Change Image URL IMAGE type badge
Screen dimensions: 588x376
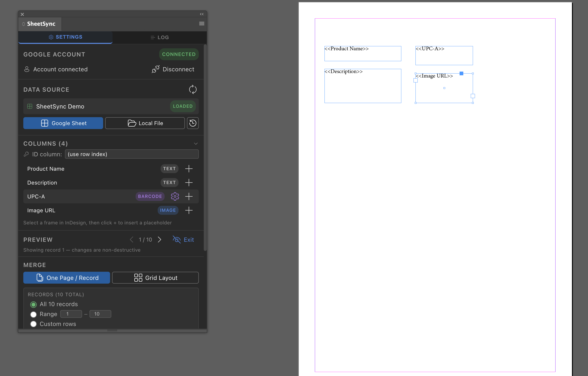(168, 210)
